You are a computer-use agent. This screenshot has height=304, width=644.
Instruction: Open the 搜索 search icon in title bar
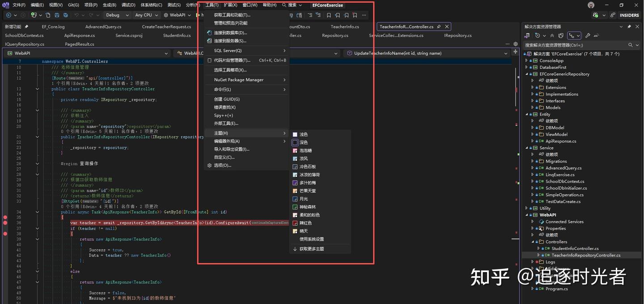click(x=284, y=5)
